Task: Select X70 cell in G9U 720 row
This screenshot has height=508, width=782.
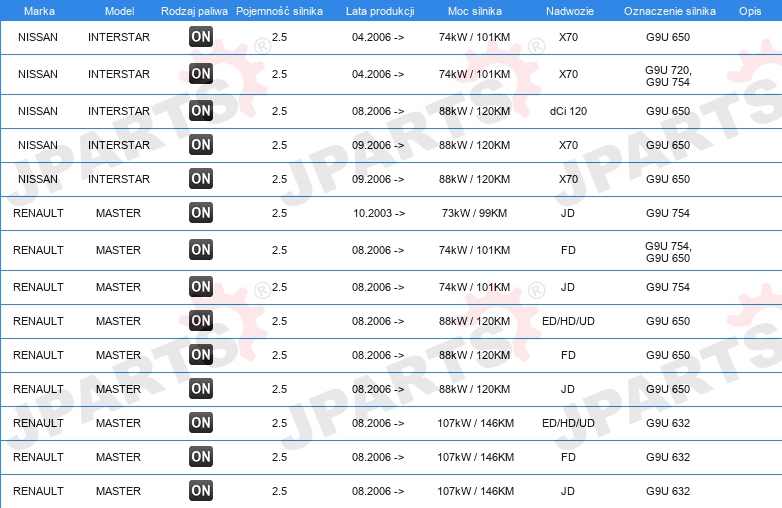Action: point(568,74)
